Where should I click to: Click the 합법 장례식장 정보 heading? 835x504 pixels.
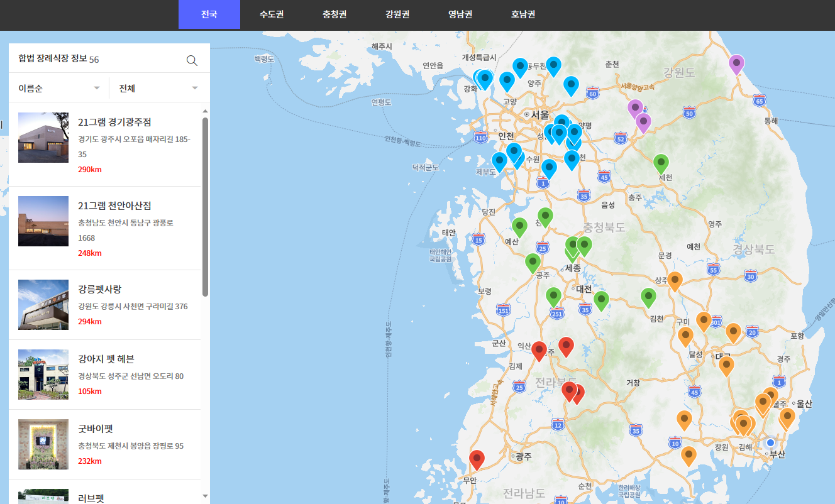coord(53,59)
